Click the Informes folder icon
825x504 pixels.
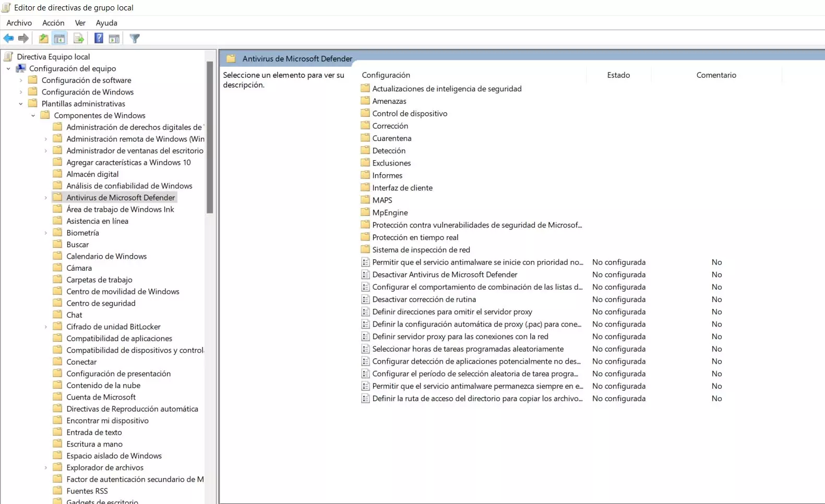365,175
